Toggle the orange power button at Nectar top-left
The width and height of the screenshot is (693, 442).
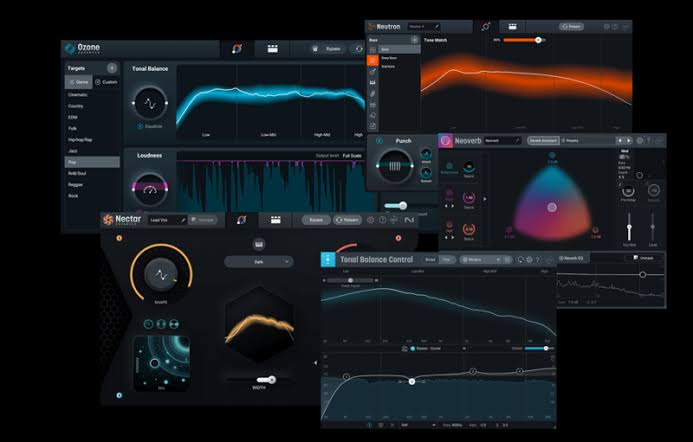119,238
